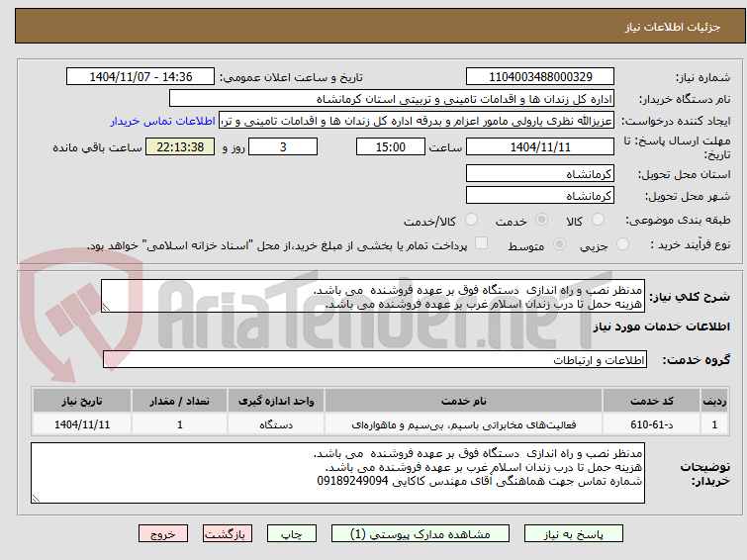Click the طبقه بندی موضوعی label
This screenshot has height=560, width=747.
click(678, 220)
